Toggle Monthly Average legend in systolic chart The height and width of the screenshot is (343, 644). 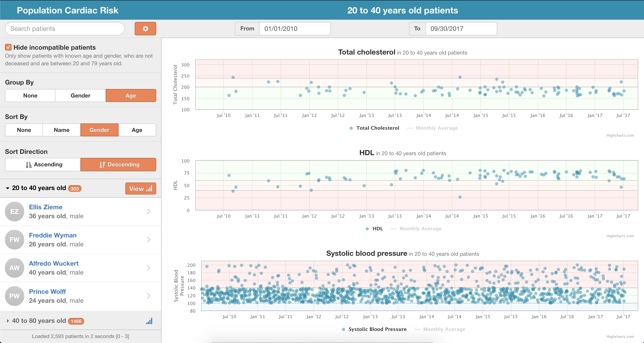(440, 329)
